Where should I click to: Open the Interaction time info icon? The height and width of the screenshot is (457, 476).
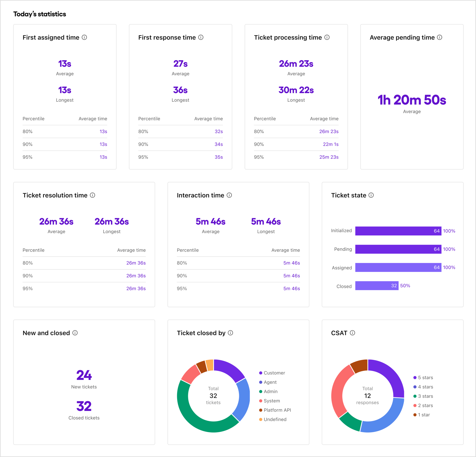click(x=229, y=195)
